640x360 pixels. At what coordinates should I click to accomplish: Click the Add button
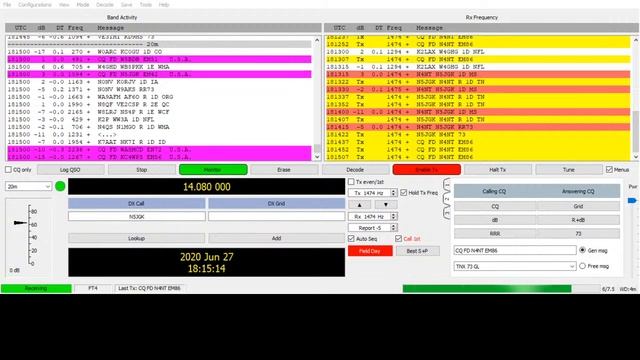[x=276, y=238]
